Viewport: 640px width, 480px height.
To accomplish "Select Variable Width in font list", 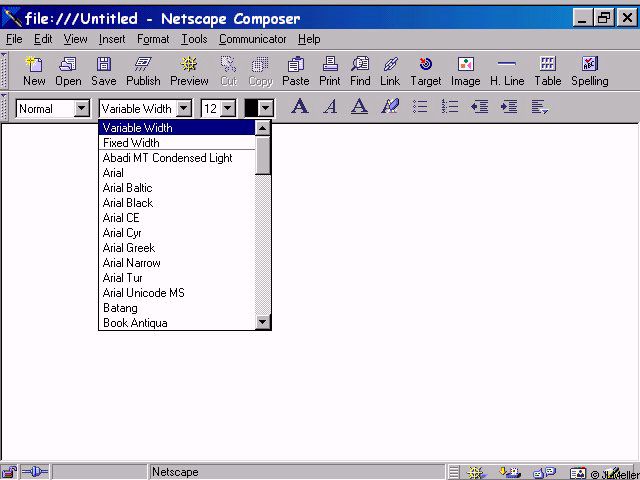I will (177, 128).
